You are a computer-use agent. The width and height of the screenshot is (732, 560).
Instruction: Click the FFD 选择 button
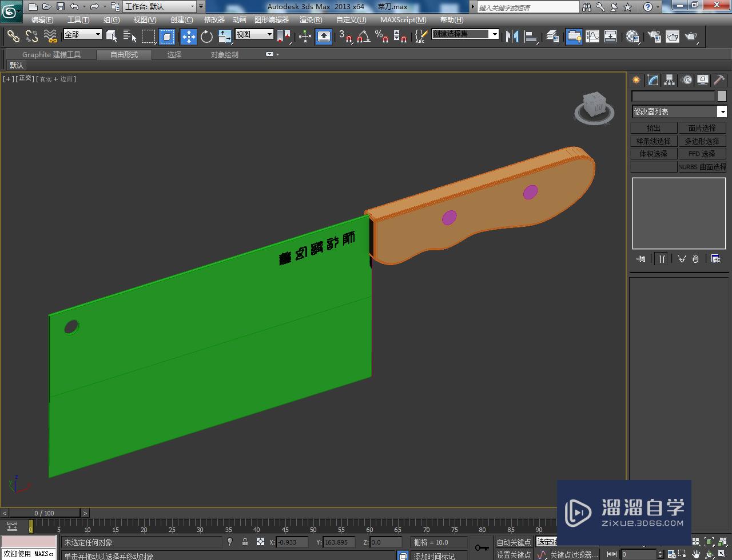pyautogui.click(x=701, y=154)
